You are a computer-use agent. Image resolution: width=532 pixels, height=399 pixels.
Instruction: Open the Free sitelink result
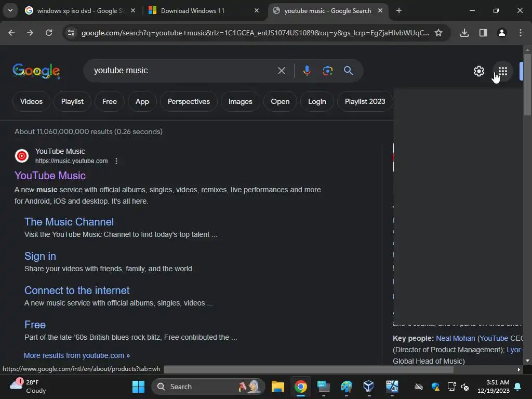[x=35, y=325]
